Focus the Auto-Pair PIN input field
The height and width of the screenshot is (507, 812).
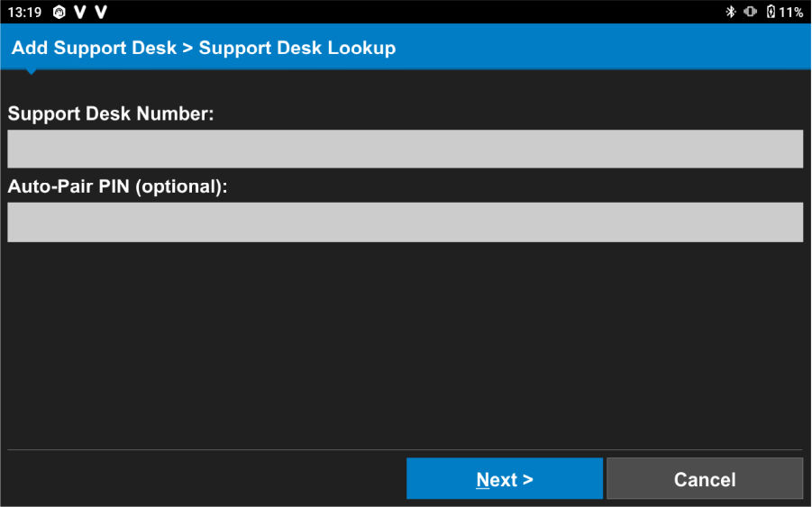click(x=406, y=222)
